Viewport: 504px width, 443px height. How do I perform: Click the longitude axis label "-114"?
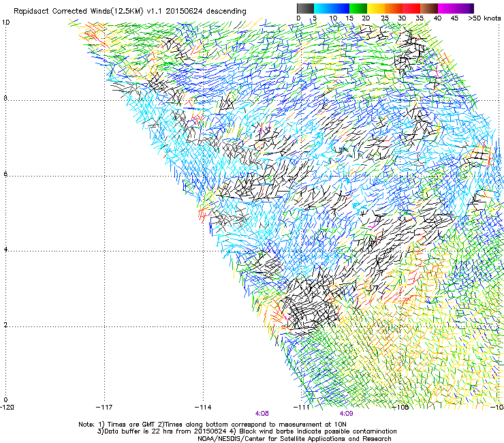point(203,408)
